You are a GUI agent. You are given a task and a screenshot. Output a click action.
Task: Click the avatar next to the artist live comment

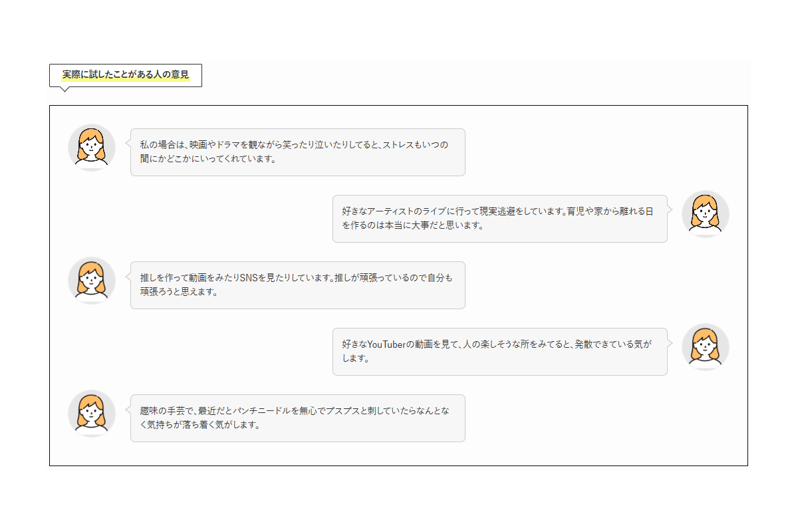coord(705,214)
